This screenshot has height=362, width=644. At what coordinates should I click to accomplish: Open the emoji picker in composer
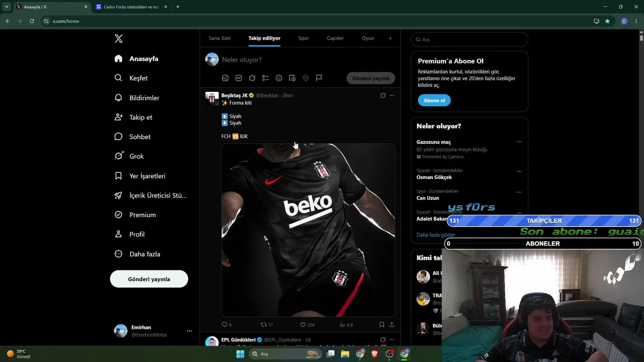279,78
